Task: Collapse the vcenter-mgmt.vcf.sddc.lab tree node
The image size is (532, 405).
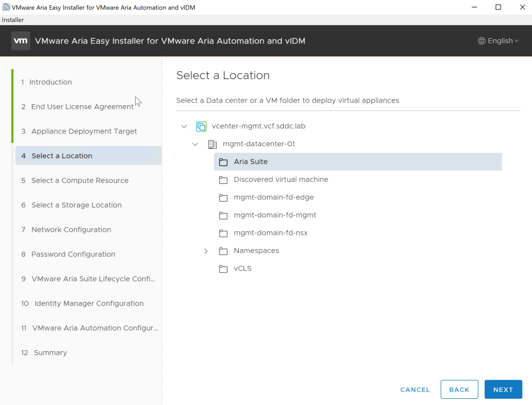Action: [x=184, y=127]
